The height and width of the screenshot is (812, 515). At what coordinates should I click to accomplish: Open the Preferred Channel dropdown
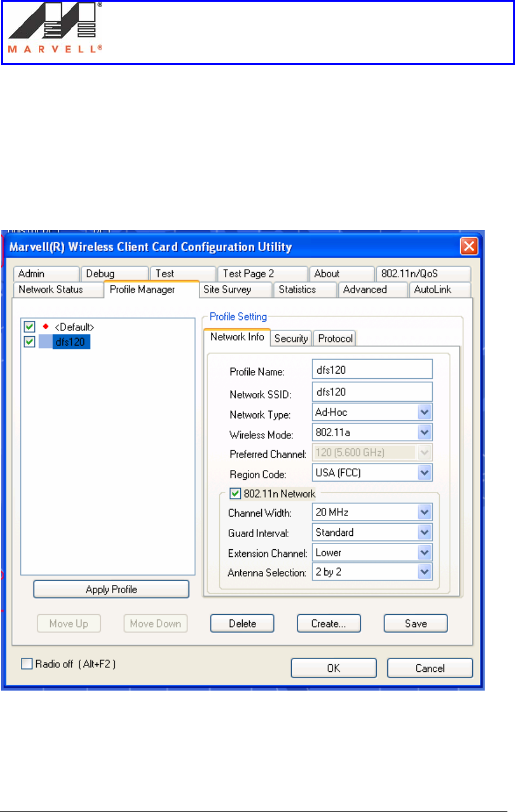[x=372, y=452]
